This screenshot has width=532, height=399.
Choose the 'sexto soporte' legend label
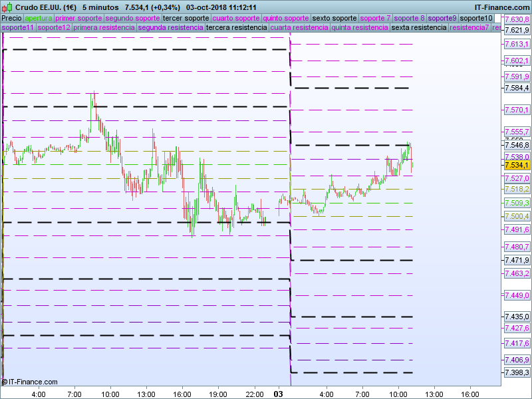click(x=334, y=18)
